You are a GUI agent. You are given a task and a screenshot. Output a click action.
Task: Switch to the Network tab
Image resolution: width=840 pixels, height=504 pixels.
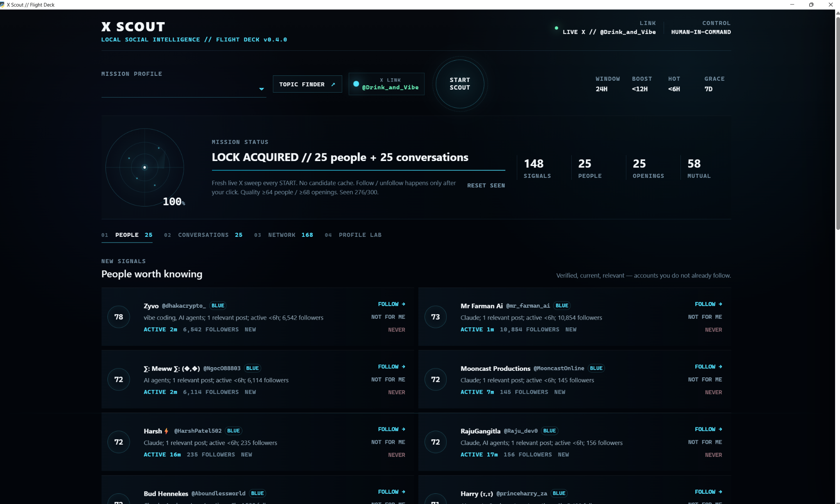[283, 235]
